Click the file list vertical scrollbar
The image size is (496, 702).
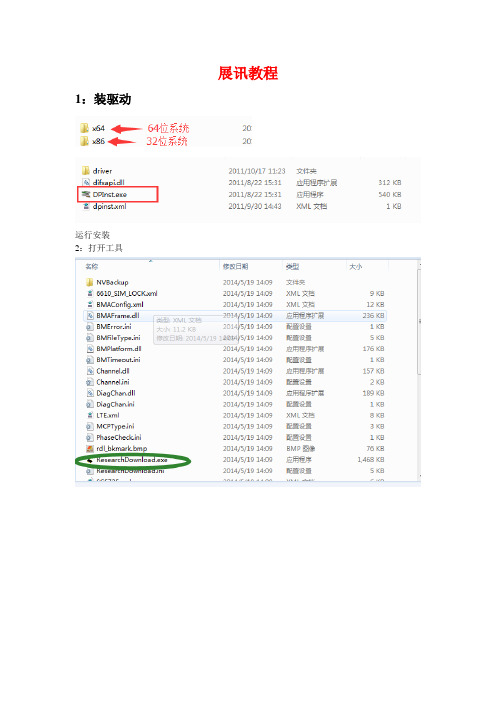point(419,372)
